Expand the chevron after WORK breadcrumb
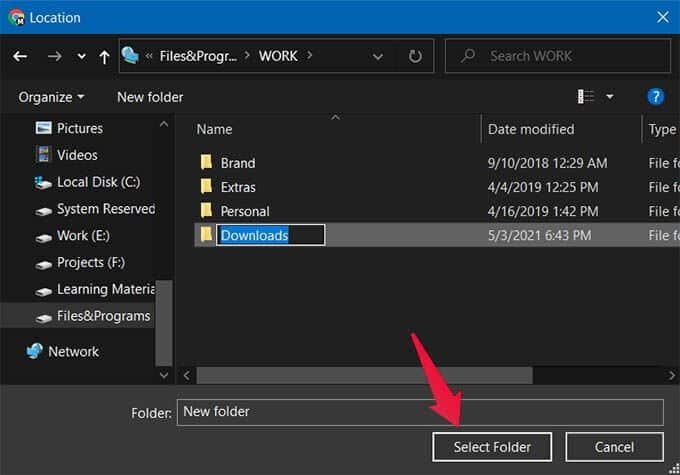680x475 pixels. pyautogui.click(x=310, y=56)
